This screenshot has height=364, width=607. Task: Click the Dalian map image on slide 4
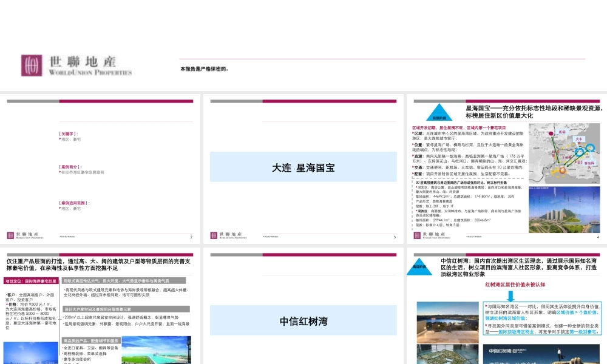coord(564,153)
